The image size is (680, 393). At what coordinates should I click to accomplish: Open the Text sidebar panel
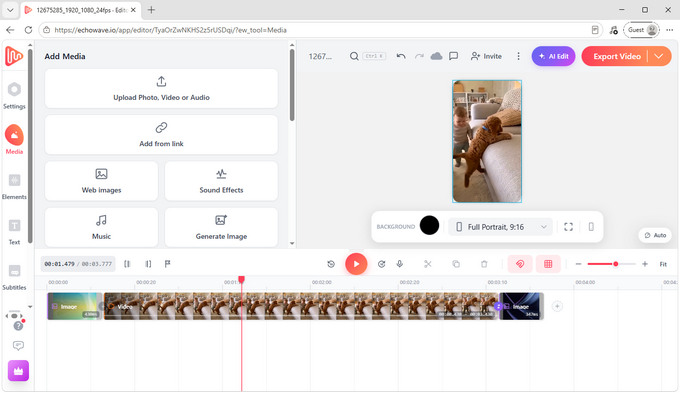14,231
